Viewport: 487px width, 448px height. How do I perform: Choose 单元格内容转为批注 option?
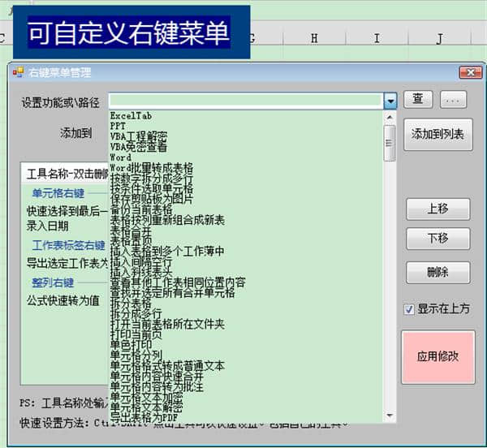(157, 387)
